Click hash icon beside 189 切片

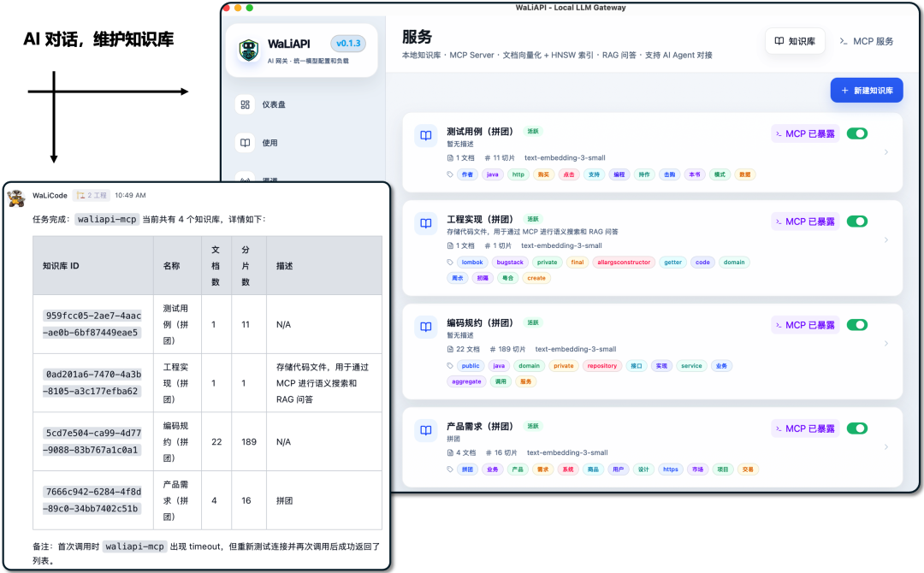(x=493, y=349)
